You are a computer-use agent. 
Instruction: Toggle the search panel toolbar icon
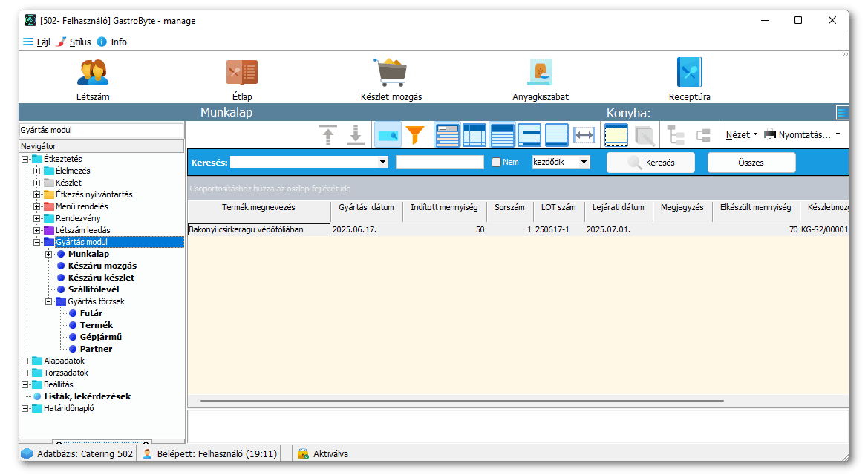pos(388,135)
